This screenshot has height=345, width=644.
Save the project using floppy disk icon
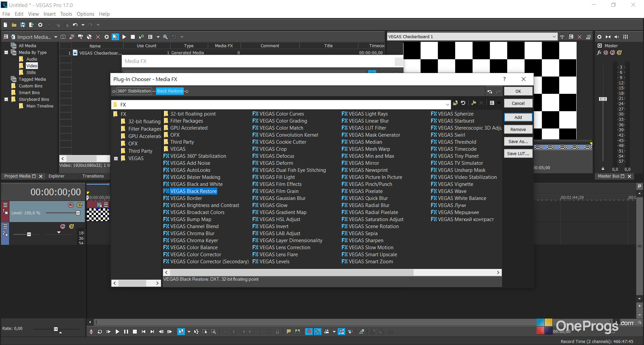coord(22,25)
